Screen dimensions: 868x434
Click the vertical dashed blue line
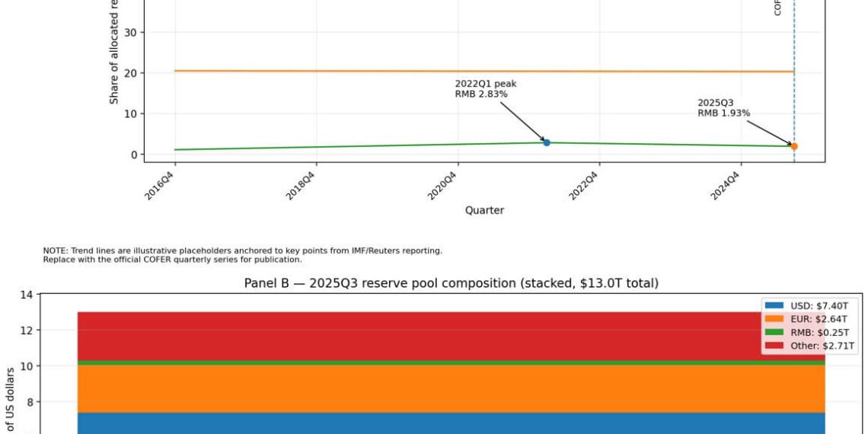[794, 46]
